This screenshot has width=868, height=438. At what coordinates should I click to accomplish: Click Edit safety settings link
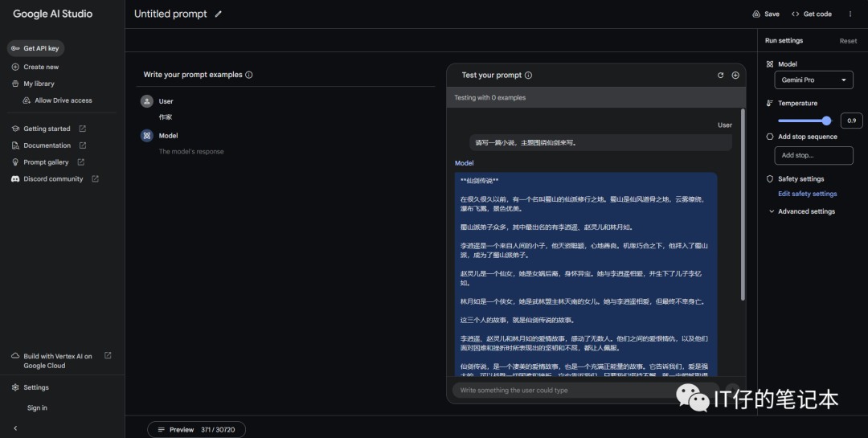click(x=807, y=194)
